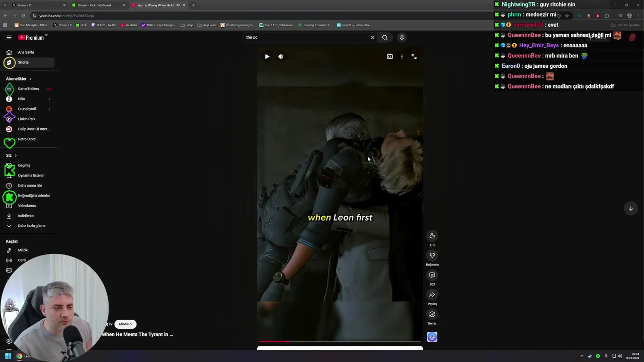The image size is (644, 362).
Task: Clear the search box text
Action: tap(373, 37)
